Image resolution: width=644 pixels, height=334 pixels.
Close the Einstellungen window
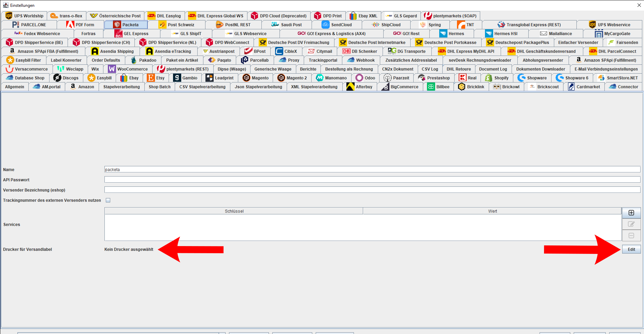[639, 5]
